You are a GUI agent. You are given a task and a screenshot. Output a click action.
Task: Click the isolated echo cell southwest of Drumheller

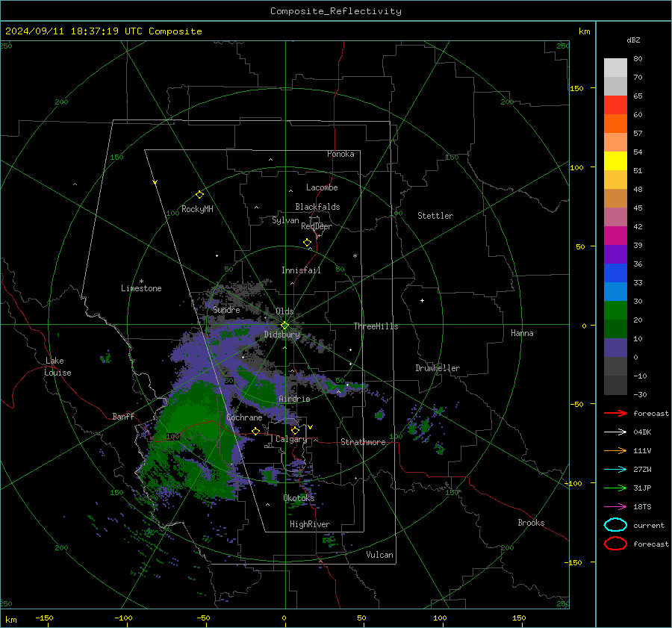(380, 414)
